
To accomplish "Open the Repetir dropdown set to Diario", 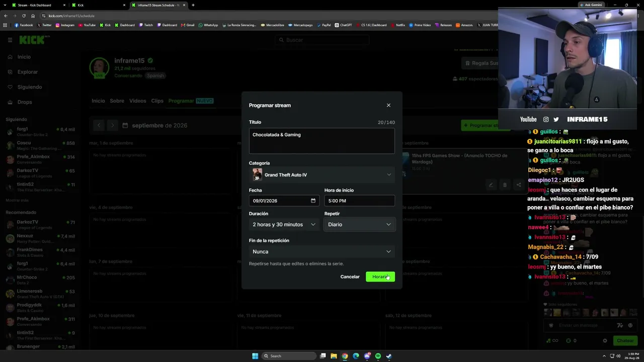I will [x=359, y=224].
